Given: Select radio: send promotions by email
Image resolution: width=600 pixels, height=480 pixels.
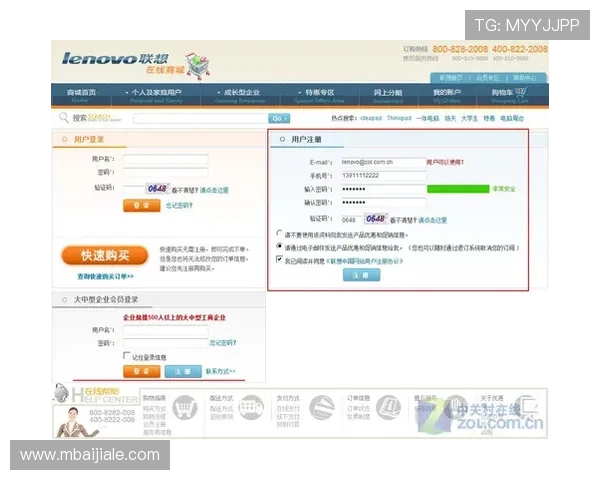Looking at the screenshot, I should click(x=279, y=246).
